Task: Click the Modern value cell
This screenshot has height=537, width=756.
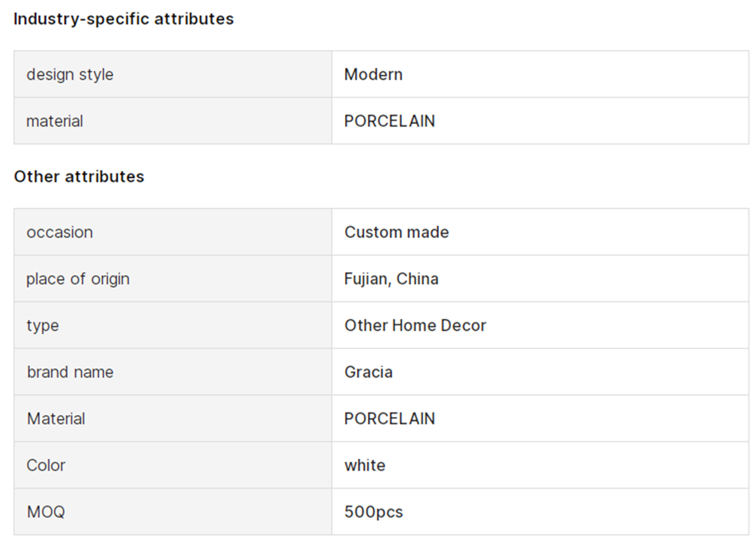Action: click(x=540, y=74)
